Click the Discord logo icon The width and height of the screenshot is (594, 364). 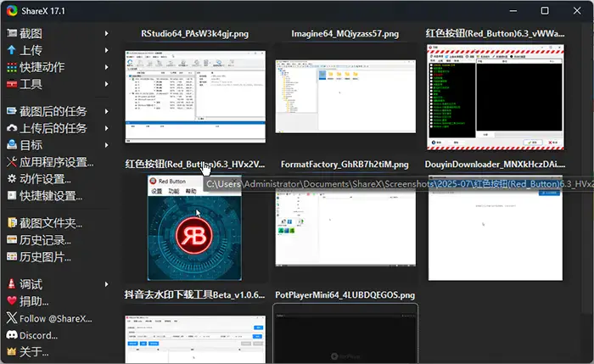click(x=12, y=335)
